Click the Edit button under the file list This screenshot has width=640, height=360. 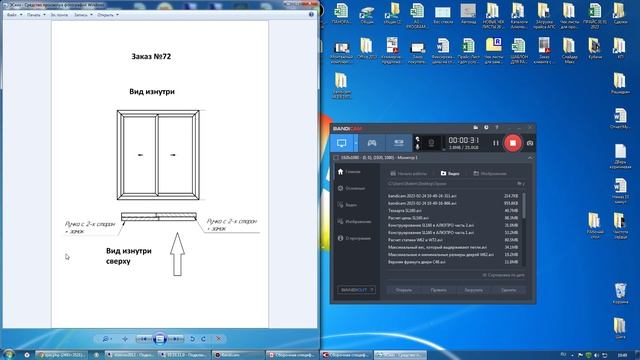pos(439,290)
